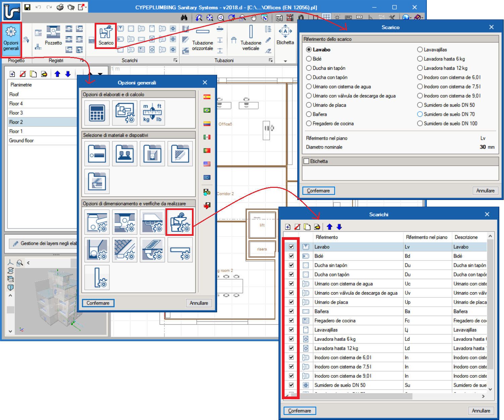Click the Spain flag icon
Screen dimensions: 504x420
coord(207,97)
